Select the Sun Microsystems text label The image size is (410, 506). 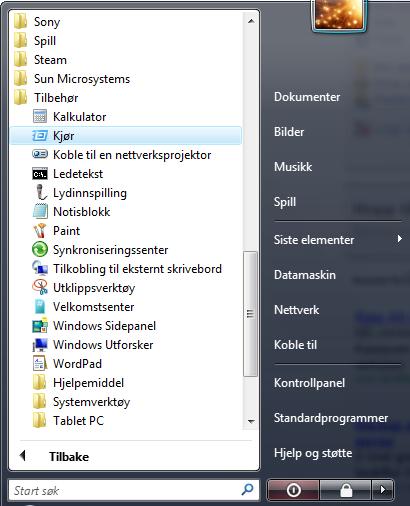tap(82, 79)
